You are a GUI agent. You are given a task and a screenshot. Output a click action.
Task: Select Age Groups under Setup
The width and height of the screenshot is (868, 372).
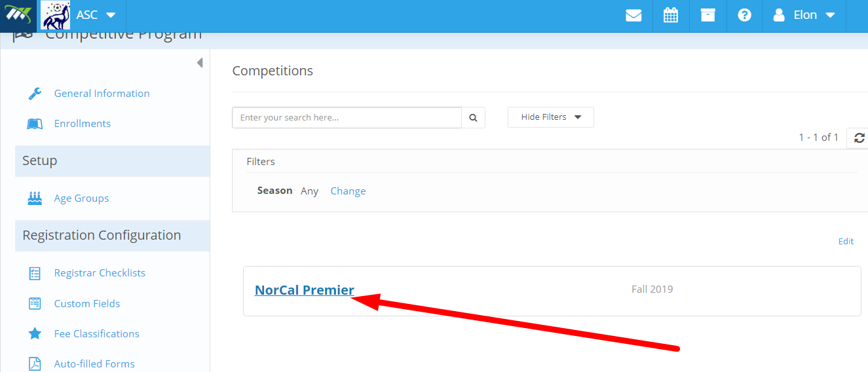click(81, 198)
